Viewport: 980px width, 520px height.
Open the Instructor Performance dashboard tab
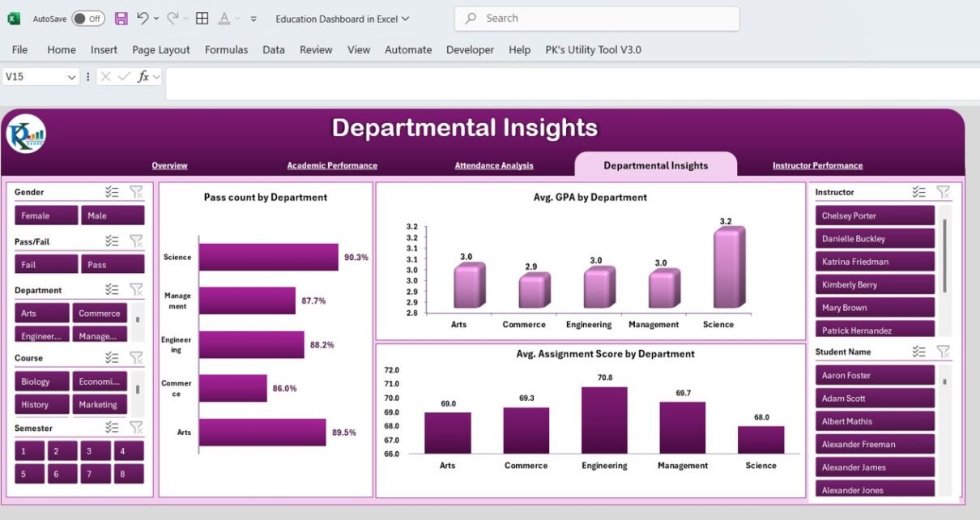[816, 164]
